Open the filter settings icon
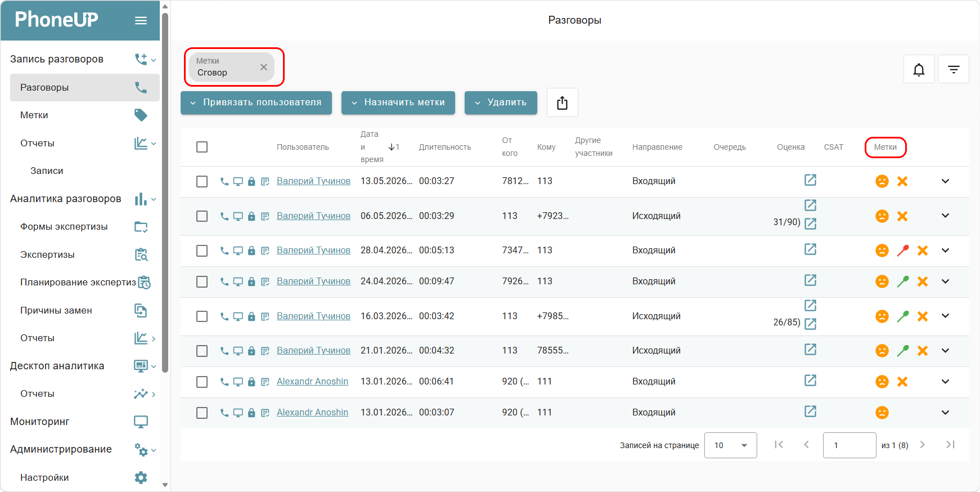The width and height of the screenshot is (980, 492). tap(954, 69)
